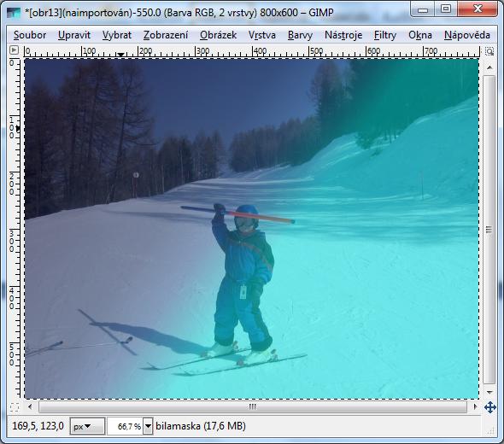This screenshot has height=444, width=504.
Task: Open the Okna menu
Action: click(420, 35)
